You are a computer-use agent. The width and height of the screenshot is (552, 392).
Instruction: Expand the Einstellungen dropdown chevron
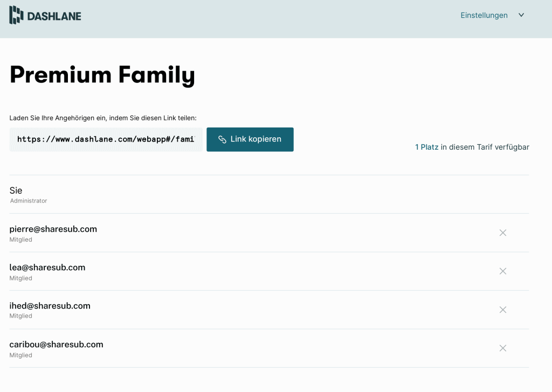(521, 15)
